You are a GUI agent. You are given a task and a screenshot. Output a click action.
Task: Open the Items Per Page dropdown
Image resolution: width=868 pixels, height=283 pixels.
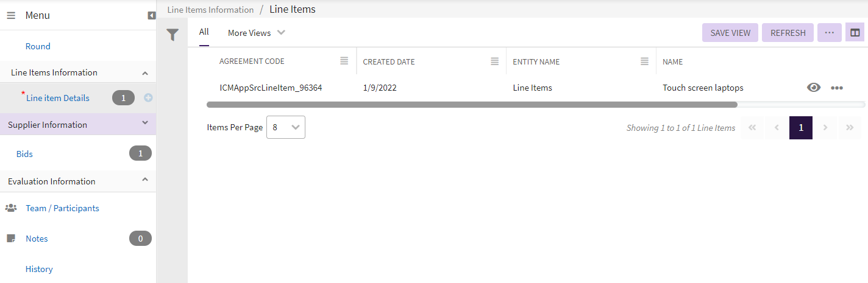click(x=286, y=127)
